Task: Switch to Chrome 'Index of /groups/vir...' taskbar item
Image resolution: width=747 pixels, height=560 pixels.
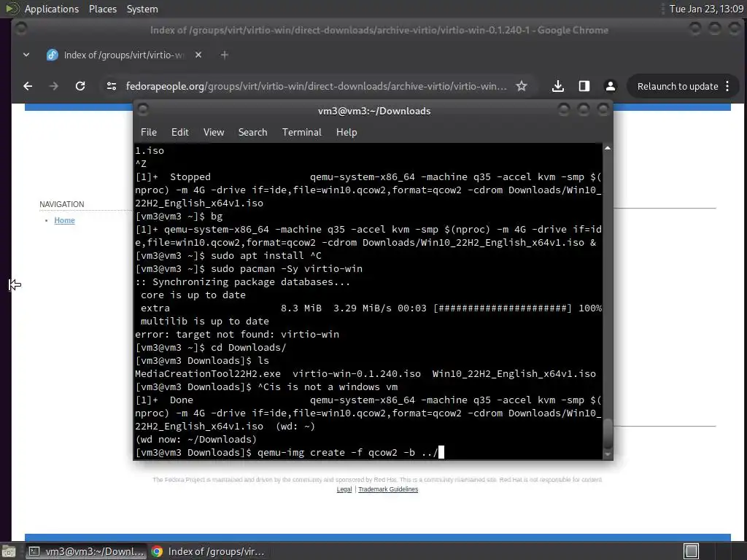Action: 208,551
